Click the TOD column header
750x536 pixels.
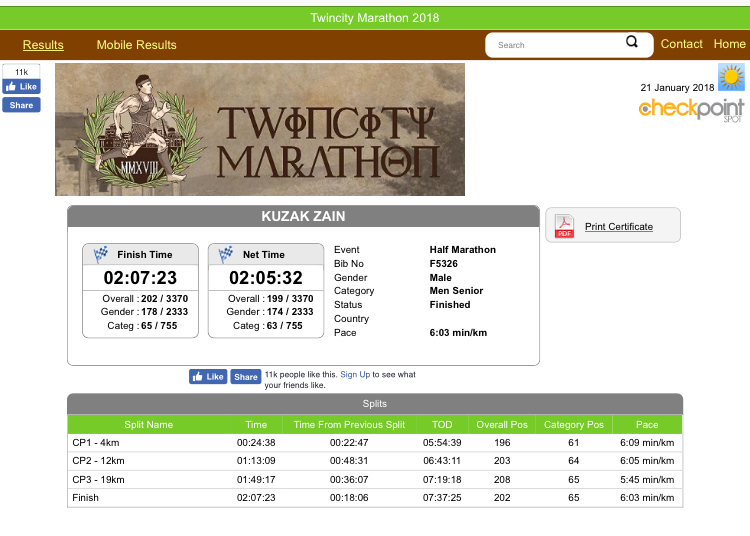[x=442, y=425]
